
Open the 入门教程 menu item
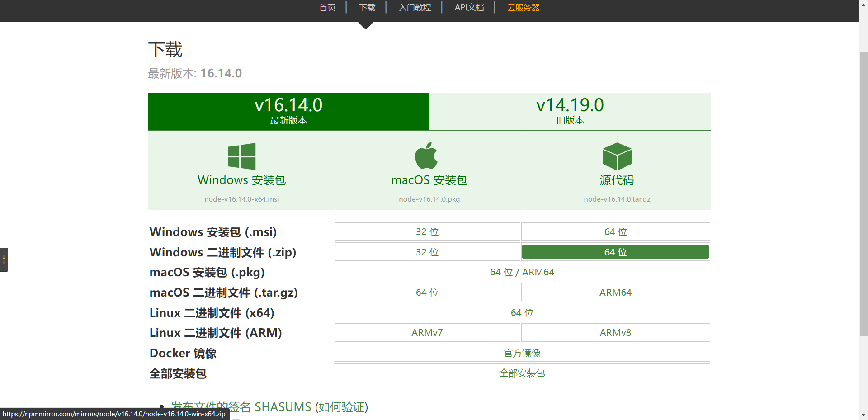(415, 7)
